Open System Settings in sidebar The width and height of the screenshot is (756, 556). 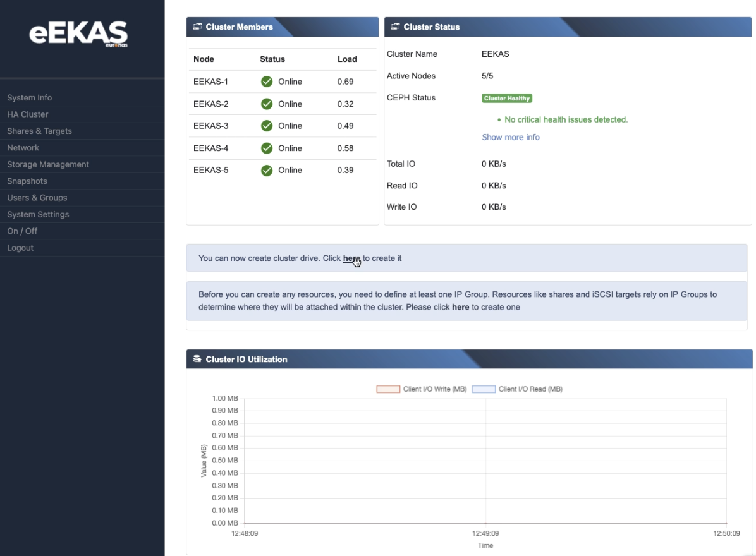(x=38, y=214)
